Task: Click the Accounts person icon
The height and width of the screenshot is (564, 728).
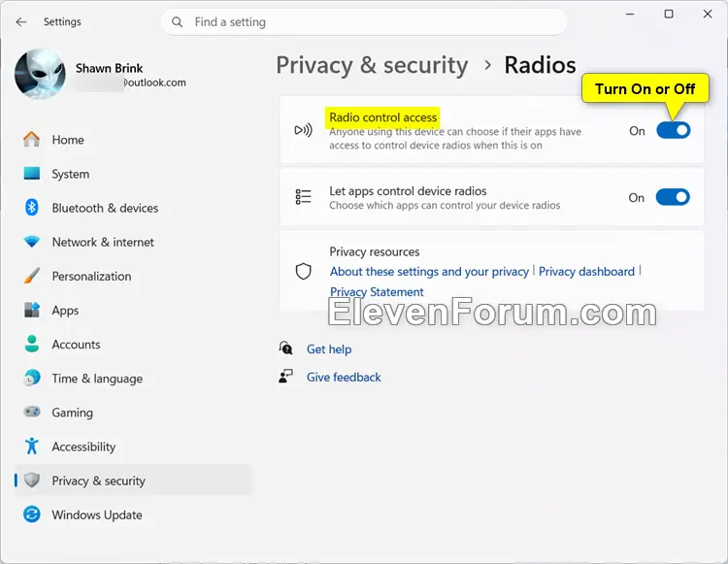Action: click(32, 344)
